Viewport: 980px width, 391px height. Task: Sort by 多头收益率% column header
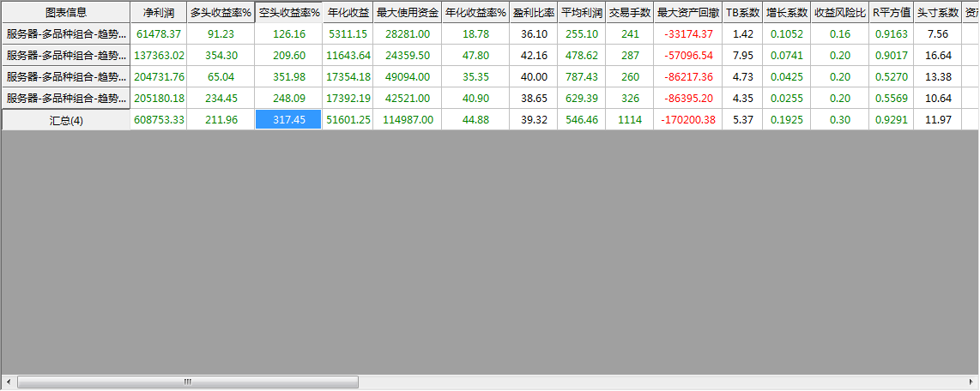[221, 13]
